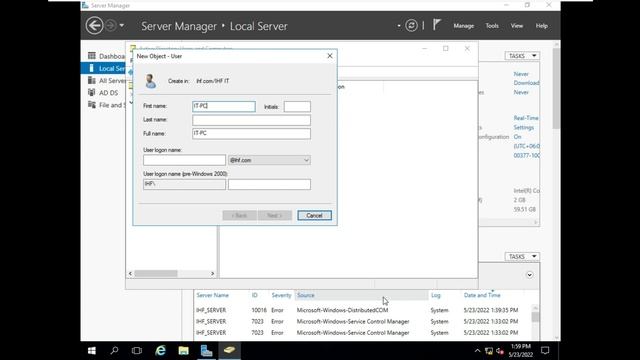This screenshot has width=640, height=360.
Task: Sort events by Date and Time column
Action: (x=482, y=295)
